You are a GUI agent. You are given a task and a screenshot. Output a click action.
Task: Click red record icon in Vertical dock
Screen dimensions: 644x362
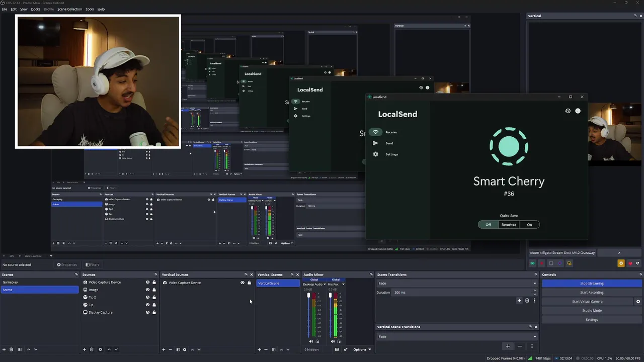pos(541,263)
